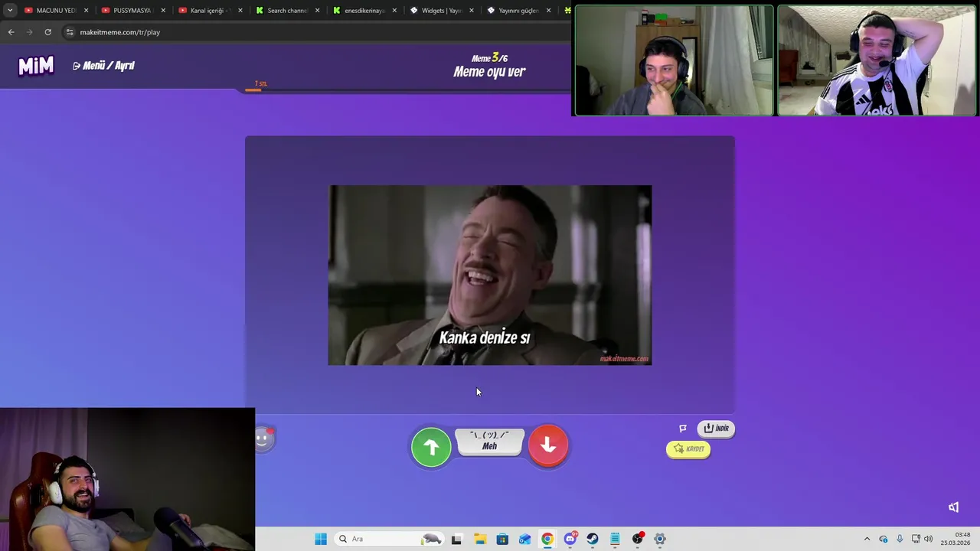Close the MACUNU YEDİ tab
The height and width of the screenshot is (551, 980).
(x=86, y=11)
